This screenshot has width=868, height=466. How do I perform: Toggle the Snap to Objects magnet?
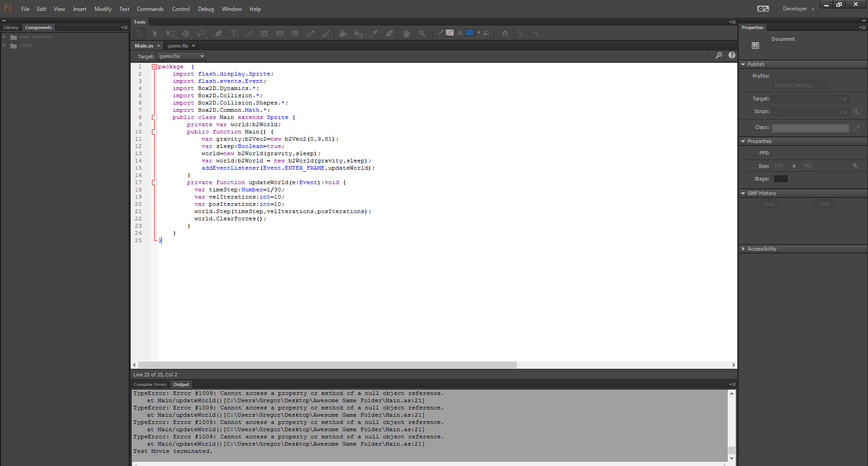[x=505, y=33]
